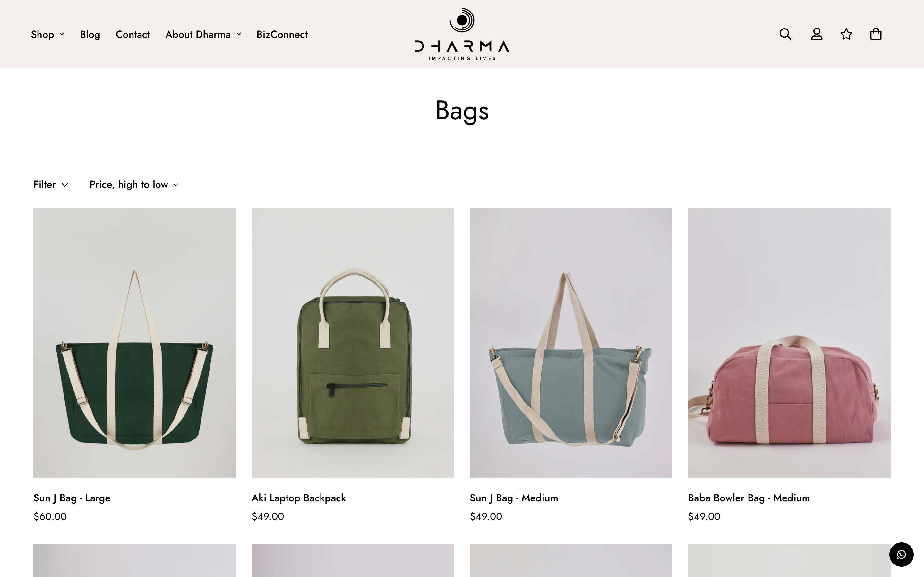The height and width of the screenshot is (577, 924).
Task: Select the dark green tote bag image
Action: pyautogui.click(x=134, y=342)
